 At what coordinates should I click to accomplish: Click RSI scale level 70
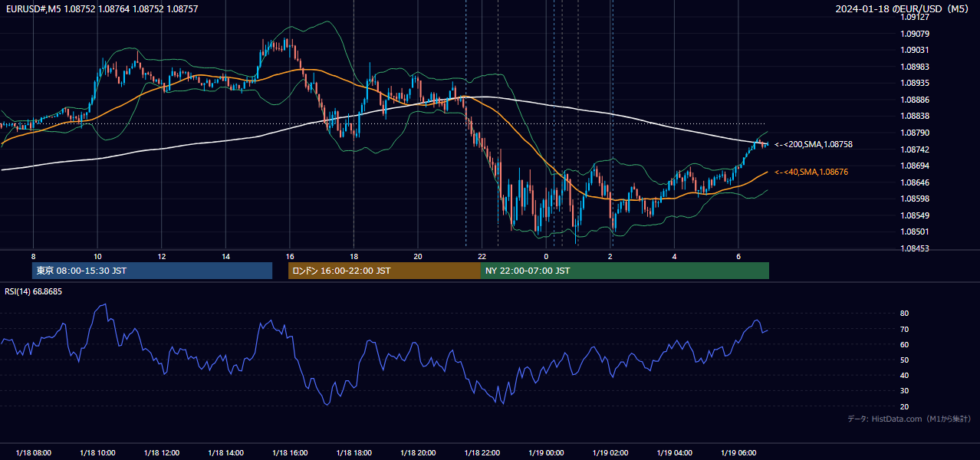point(905,329)
